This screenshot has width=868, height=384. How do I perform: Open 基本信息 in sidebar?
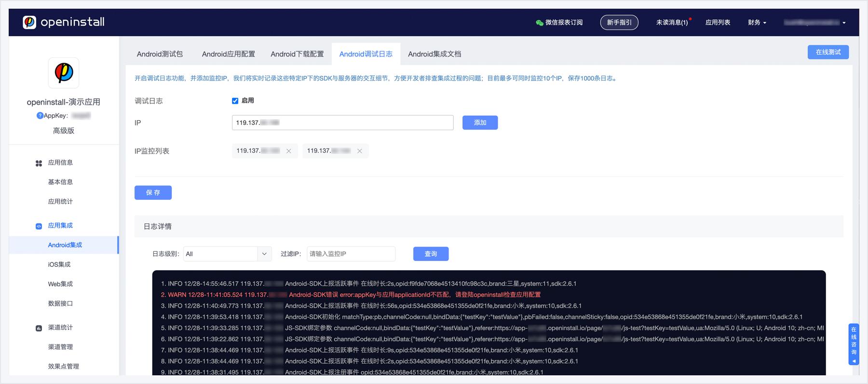tap(60, 182)
